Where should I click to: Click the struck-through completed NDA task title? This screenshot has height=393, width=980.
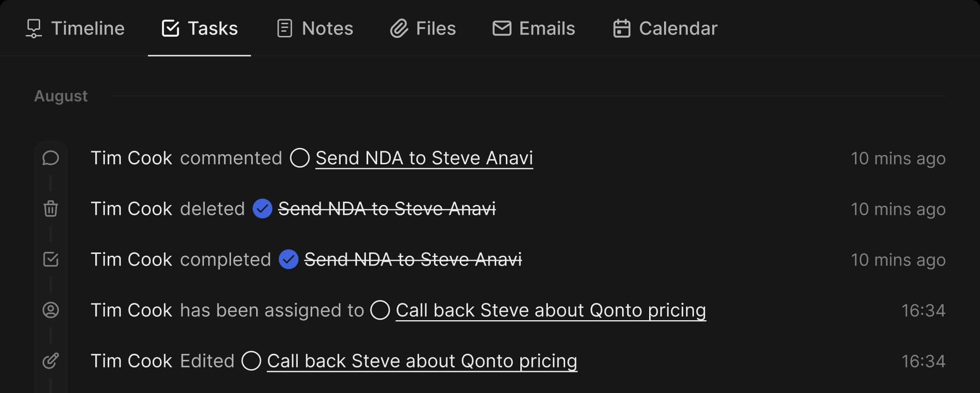point(413,260)
